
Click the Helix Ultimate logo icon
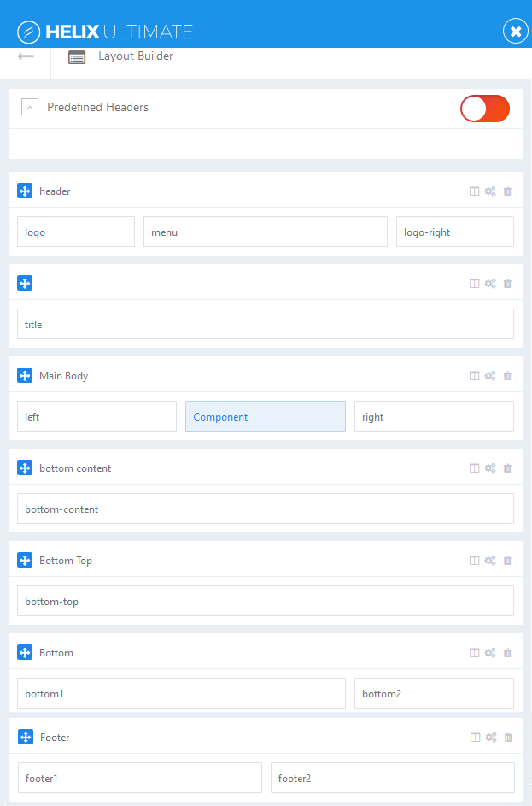coord(28,30)
